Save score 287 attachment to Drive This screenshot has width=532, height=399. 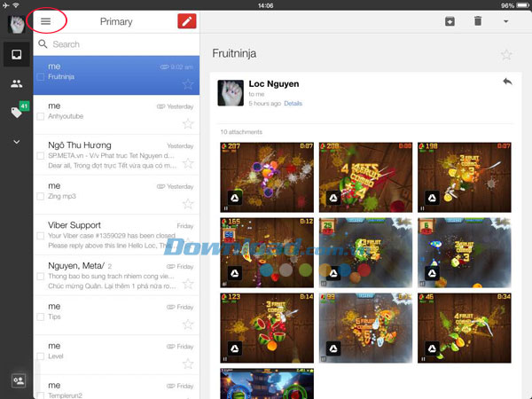tap(235, 198)
